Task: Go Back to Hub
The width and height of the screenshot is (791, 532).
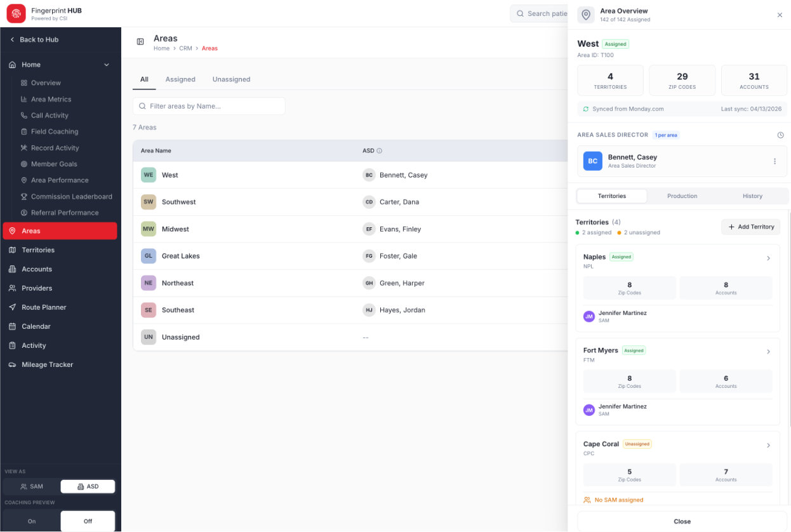Action: [x=34, y=39]
